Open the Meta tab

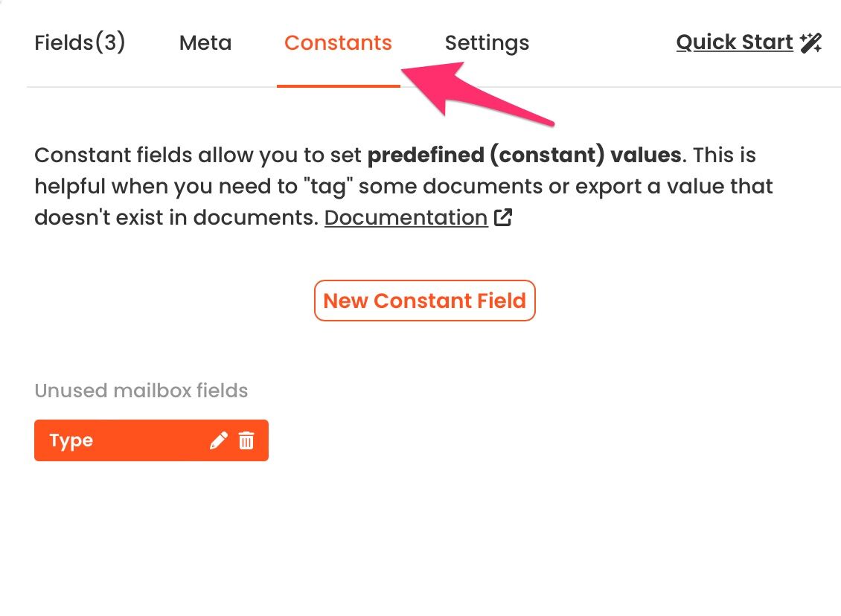(205, 43)
